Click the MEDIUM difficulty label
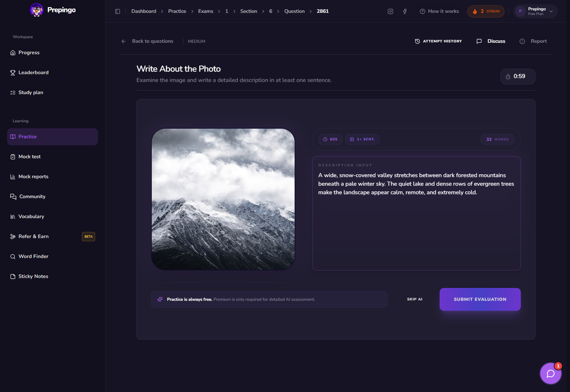The image size is (570, 392). point(196,41)
